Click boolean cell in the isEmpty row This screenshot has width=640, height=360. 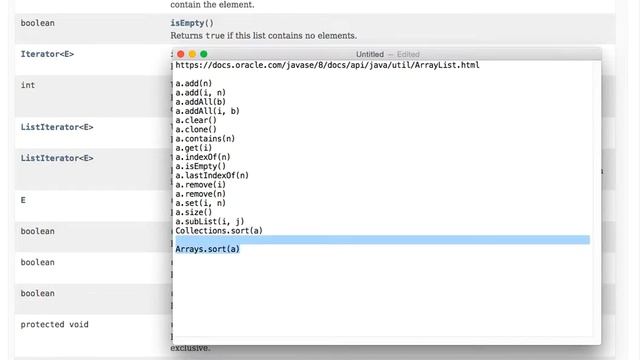point(38,23)
